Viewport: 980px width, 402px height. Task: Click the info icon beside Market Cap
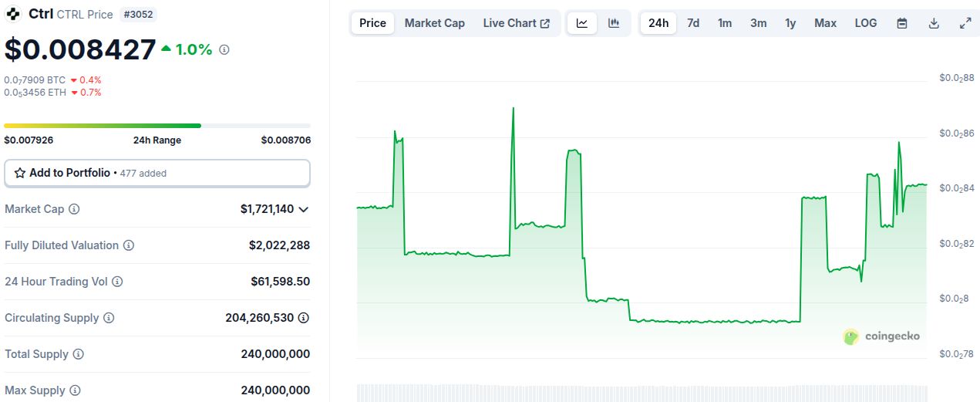pos(74,209)
